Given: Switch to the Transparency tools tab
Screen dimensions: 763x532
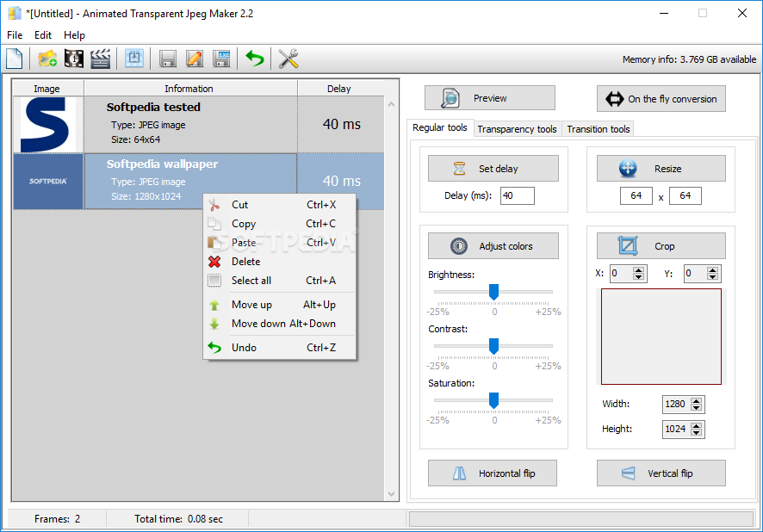Looking at the screenshot, I should coord(517,128).
